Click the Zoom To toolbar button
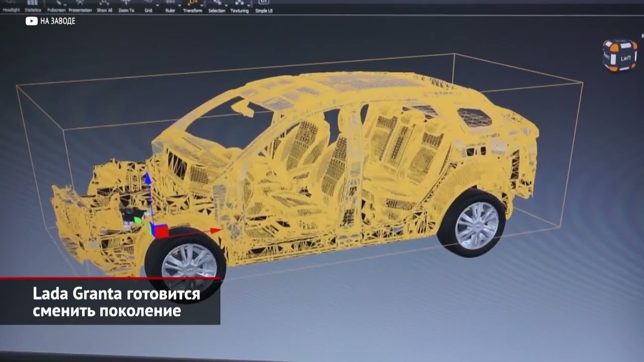 point(126,6)
